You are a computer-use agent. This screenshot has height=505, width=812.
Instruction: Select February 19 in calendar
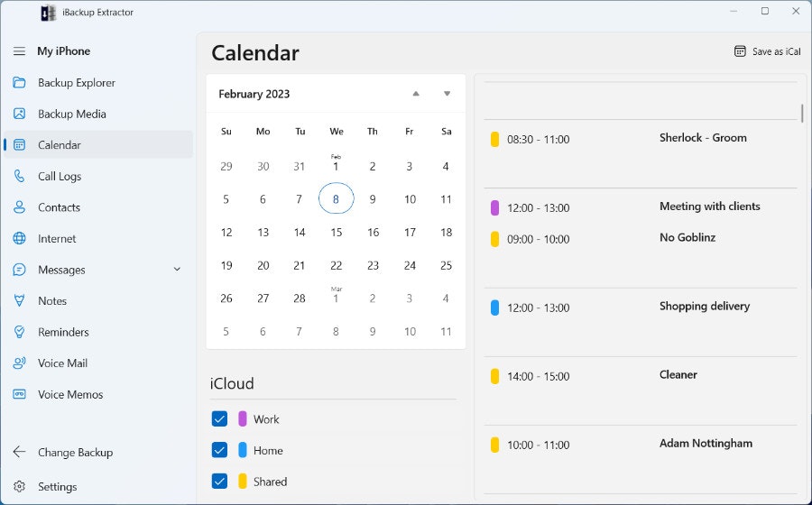226,265
